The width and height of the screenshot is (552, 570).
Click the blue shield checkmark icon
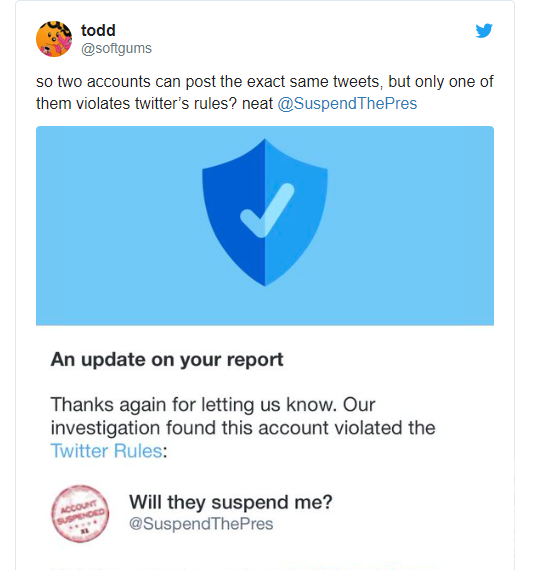(x=265, y=212)
